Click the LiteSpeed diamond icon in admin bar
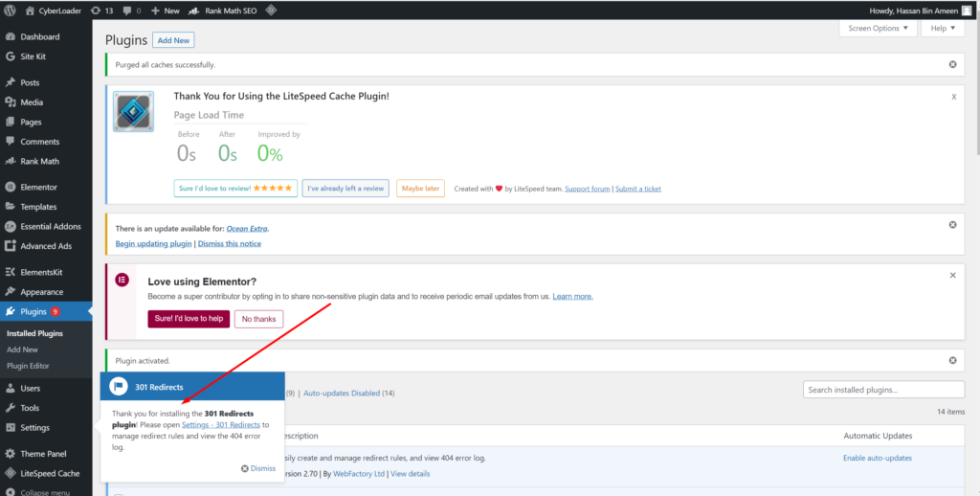 coord(271,10)
